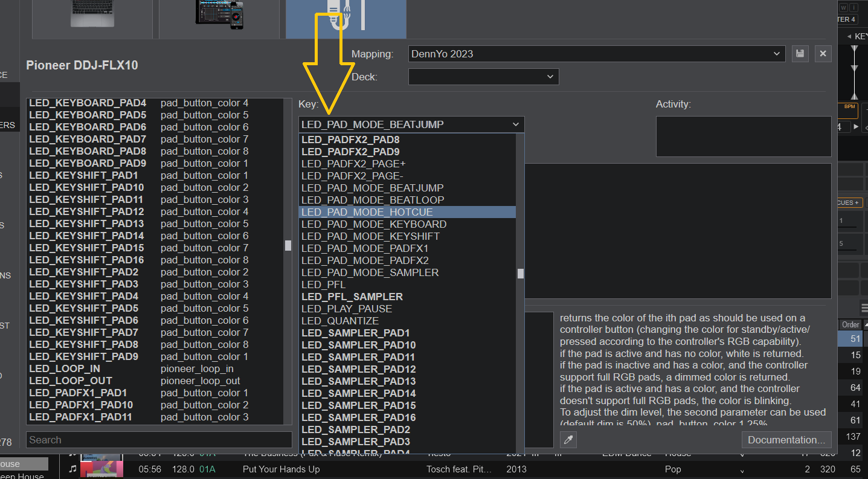Image resolution: width=868 pixels, height=479 pixels.
Task: Delete mapping using the X icon
Action: click(x=823, y=54)
